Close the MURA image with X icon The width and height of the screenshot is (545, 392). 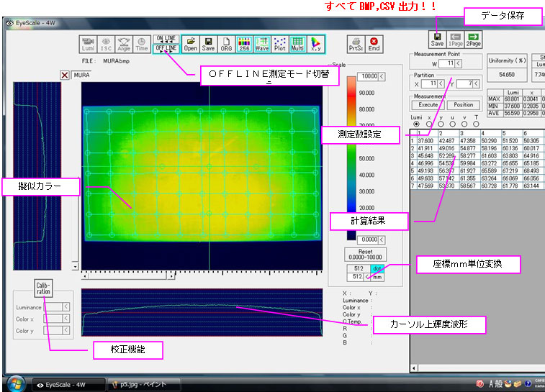tap(65, 75)
